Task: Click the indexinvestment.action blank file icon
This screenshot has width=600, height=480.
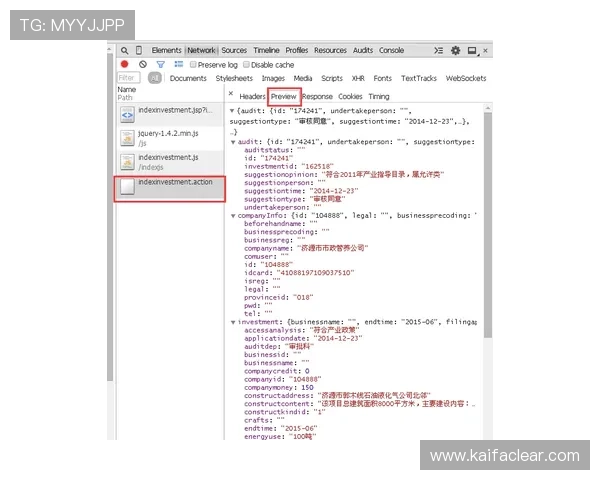Action: (x=127, y=186)
